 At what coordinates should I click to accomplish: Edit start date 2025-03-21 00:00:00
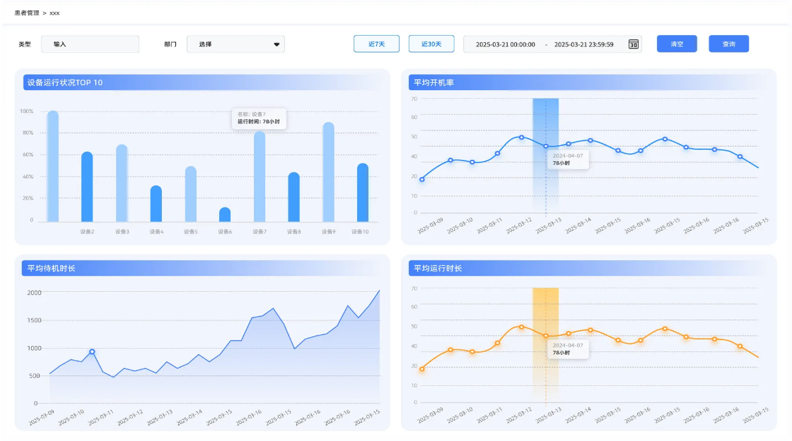pyautogui.click(x=505, y=44)
